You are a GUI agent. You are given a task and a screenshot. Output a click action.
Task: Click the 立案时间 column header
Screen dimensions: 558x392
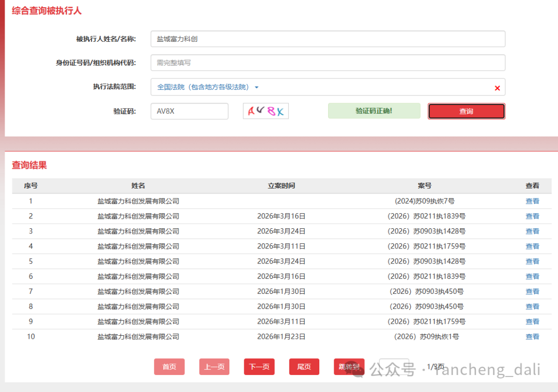[281, 186]
